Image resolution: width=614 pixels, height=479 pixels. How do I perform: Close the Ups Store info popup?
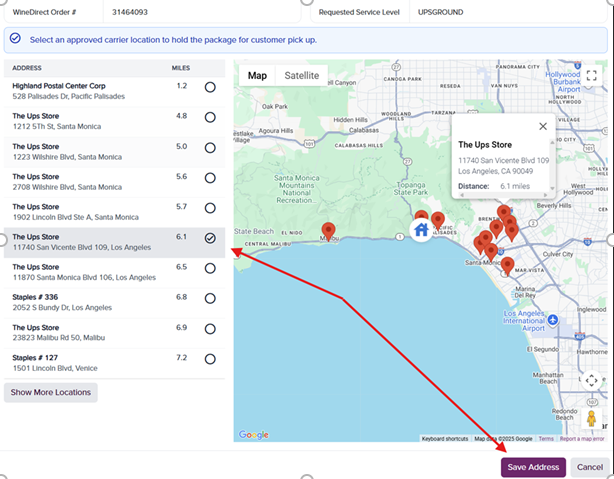coord(543,126)
